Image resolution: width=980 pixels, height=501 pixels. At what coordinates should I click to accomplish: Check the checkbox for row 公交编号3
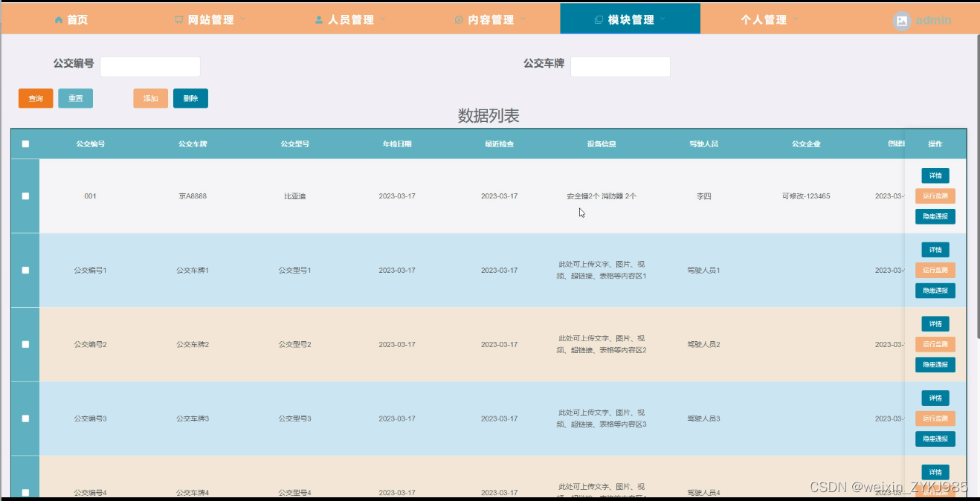pos(25,418)
